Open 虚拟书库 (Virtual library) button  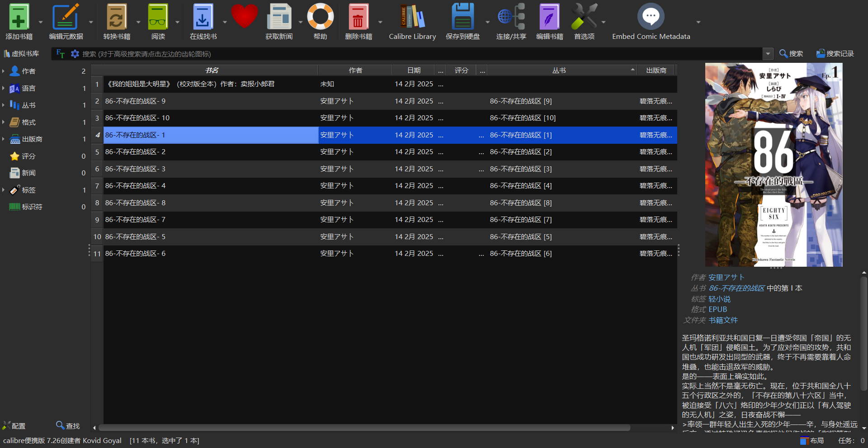click(x=21, y=54)
